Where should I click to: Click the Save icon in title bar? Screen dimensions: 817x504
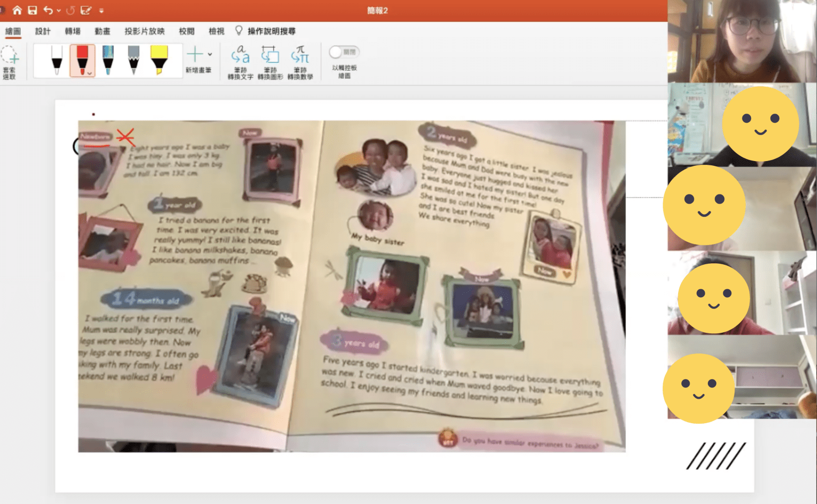click(32, 10)
